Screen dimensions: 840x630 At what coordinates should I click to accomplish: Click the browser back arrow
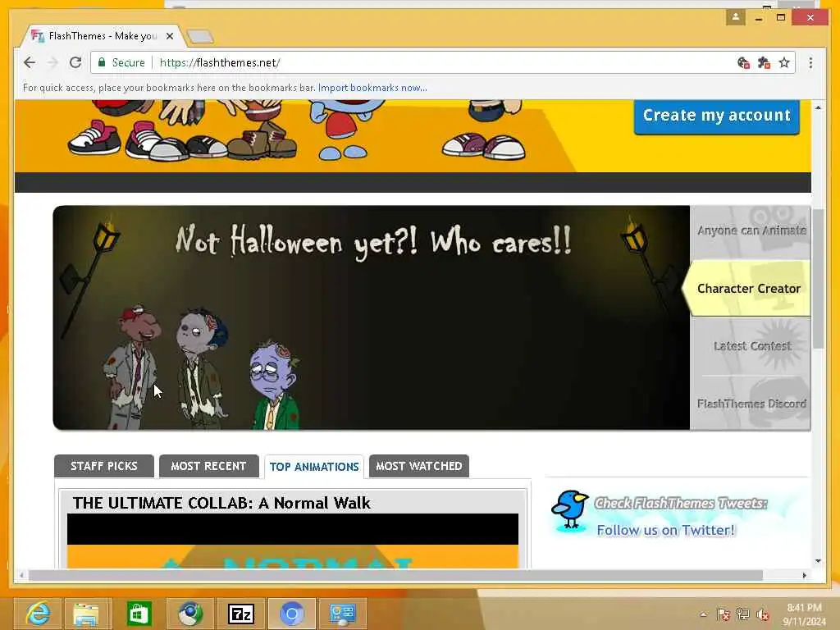30,62
